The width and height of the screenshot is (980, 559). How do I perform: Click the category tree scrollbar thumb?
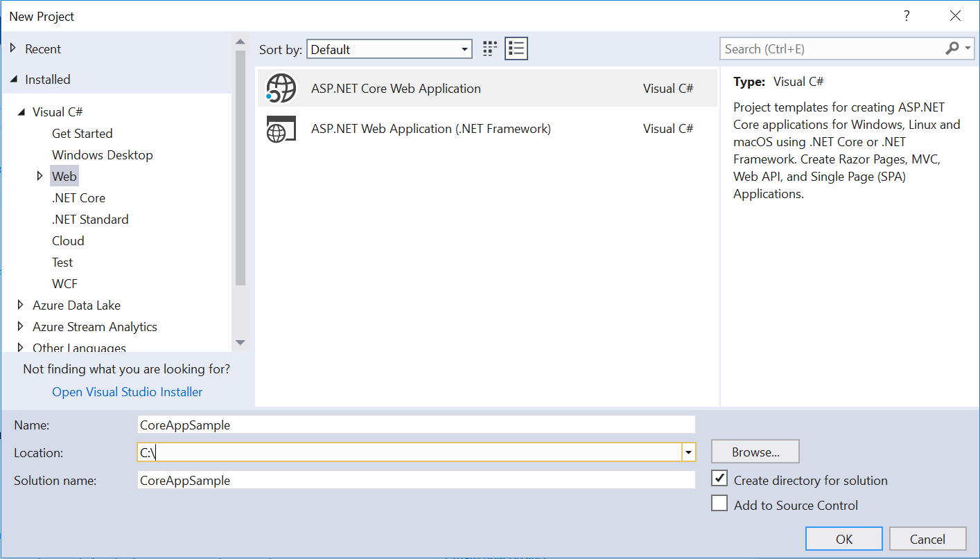click(x=240, y=168)
